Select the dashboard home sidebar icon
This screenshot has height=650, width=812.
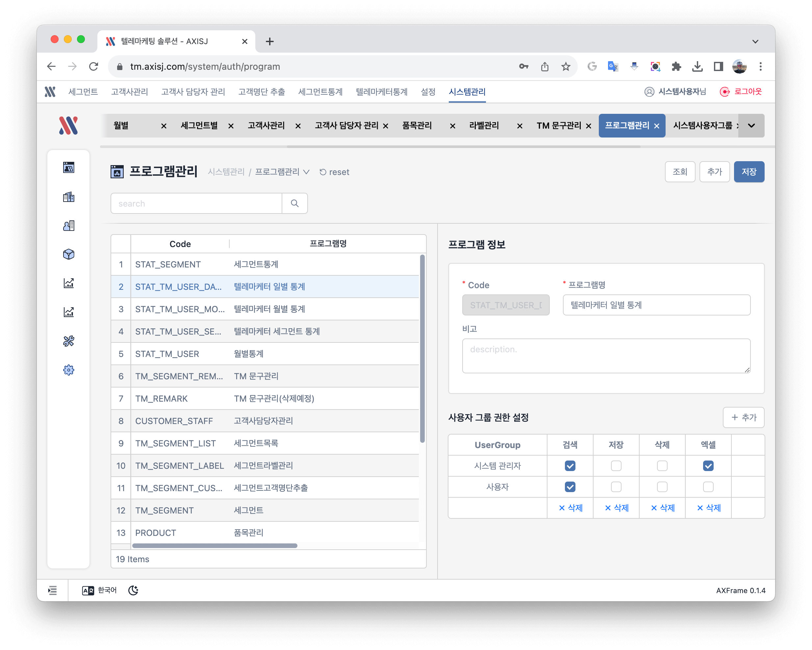tap(69, 167)
